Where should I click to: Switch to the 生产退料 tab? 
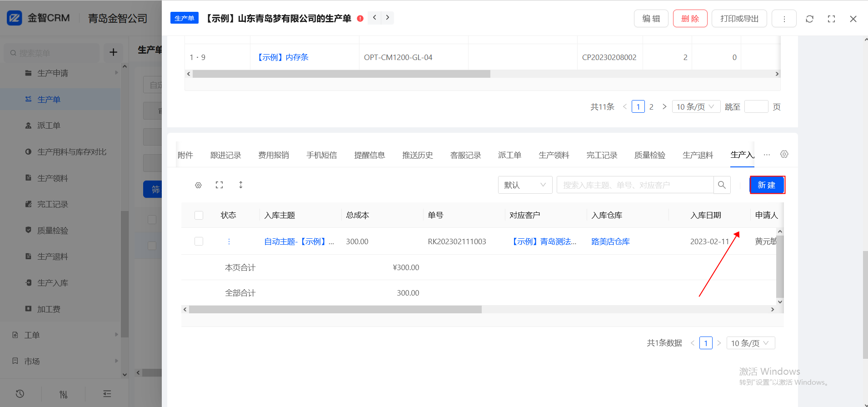(x=698, y=155)
